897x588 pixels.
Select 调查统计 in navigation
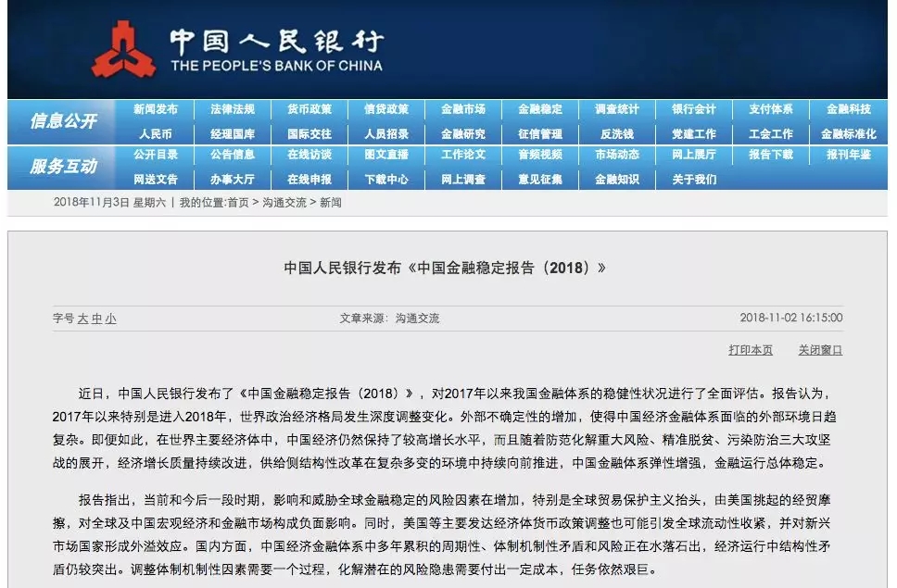point(617,109)
